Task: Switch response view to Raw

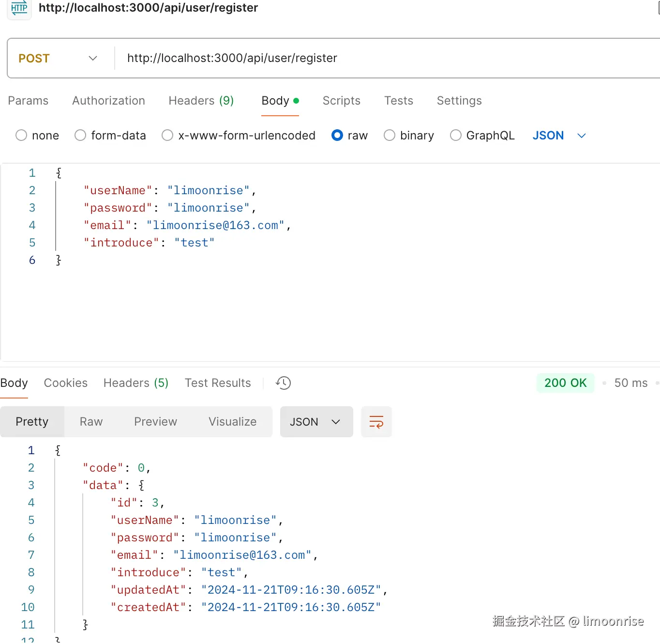Action: [x=91, y=422]
